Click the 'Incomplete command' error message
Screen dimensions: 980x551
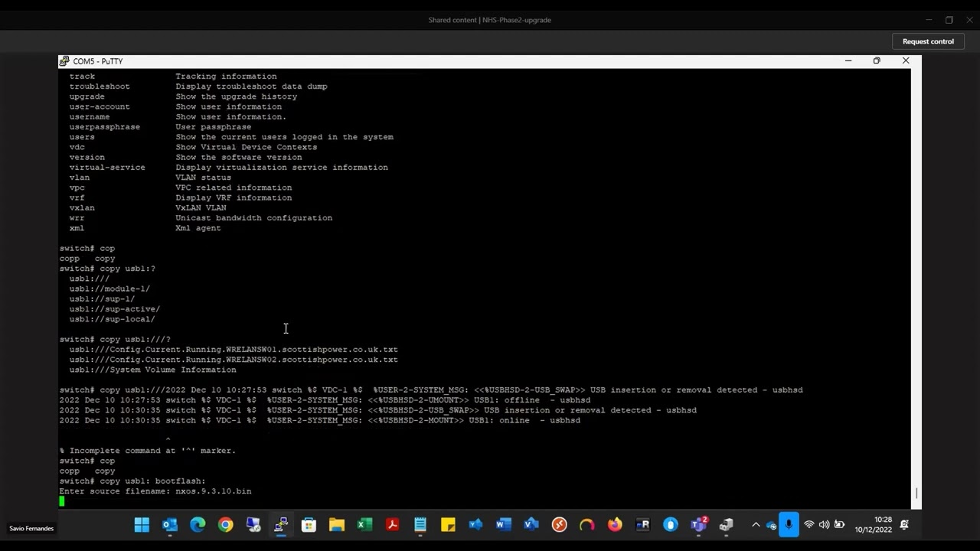click(x=148, y=451)
